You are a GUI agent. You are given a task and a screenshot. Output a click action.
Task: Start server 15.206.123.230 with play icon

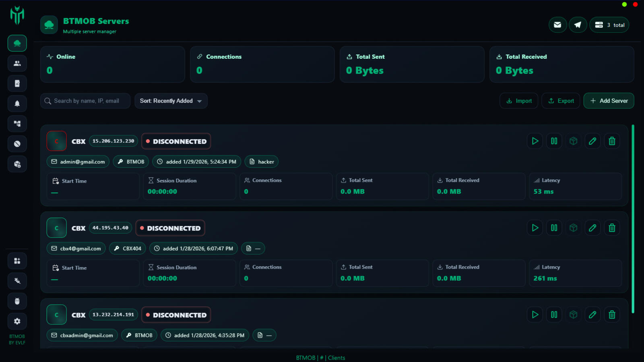535,141
